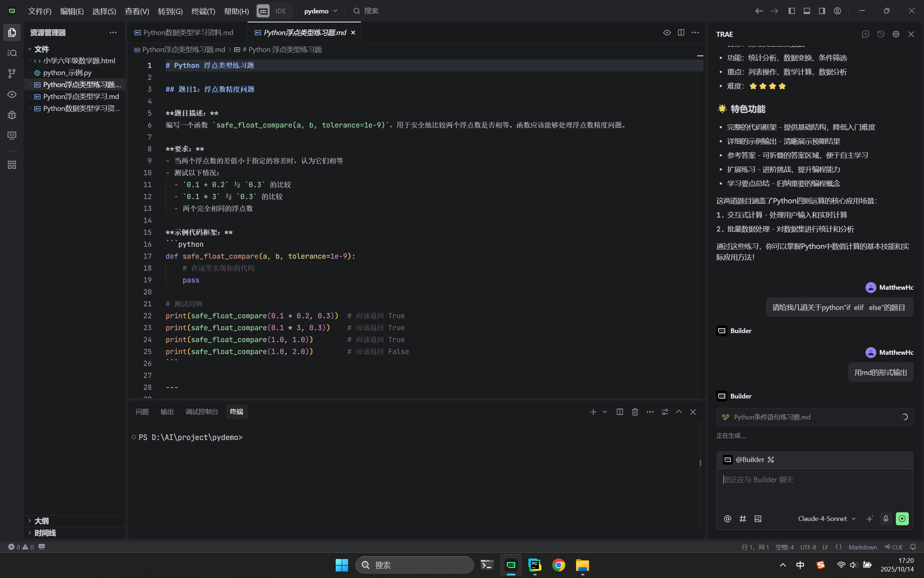
Task: Add context with the @ icon
Action: coord(727,518)
